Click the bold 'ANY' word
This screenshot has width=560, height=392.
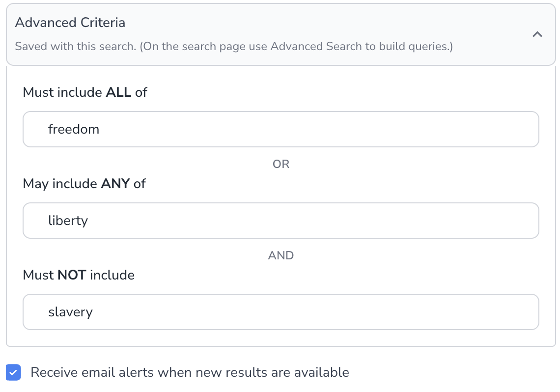point(115,184)
